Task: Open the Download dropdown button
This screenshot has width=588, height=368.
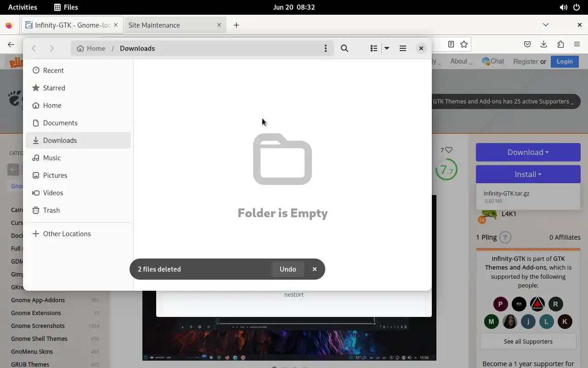Action: (x=528, y=152)
